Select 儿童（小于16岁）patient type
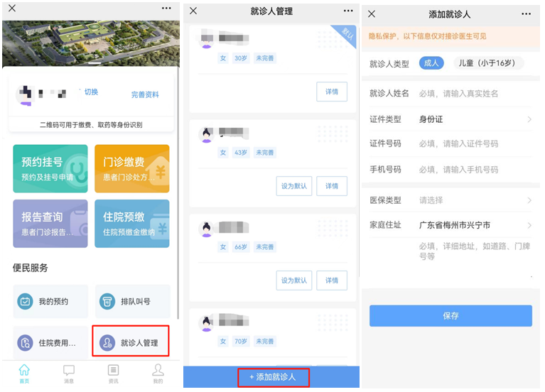 coord(488,63)
